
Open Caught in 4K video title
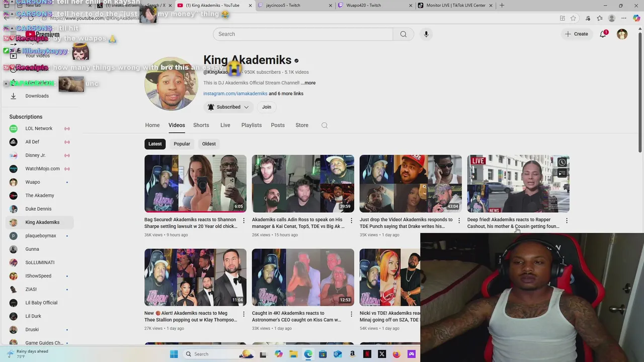296,316
